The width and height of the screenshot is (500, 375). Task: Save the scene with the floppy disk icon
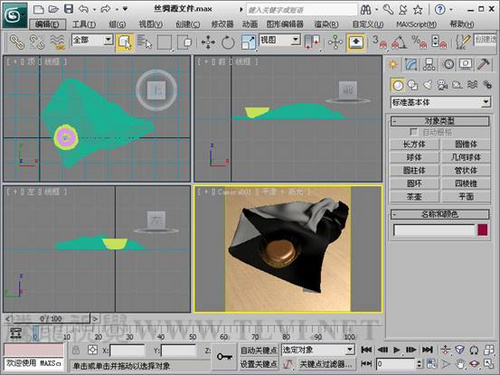tap(69, 9)
